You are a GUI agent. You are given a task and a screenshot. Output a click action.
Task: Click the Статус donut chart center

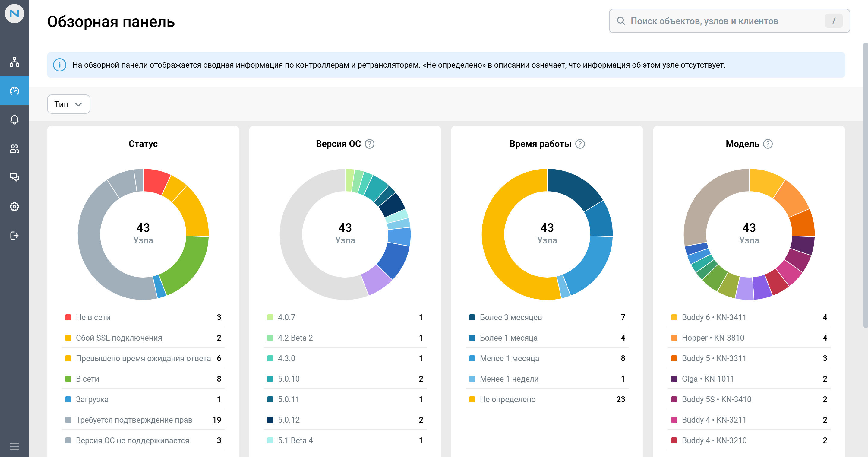[143, 233]
